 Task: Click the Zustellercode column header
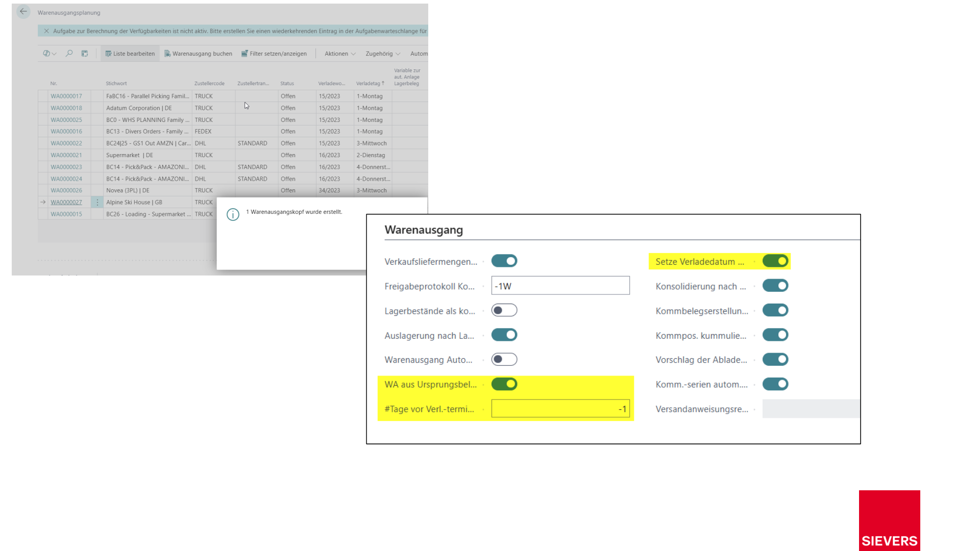(x=209, y=83)
